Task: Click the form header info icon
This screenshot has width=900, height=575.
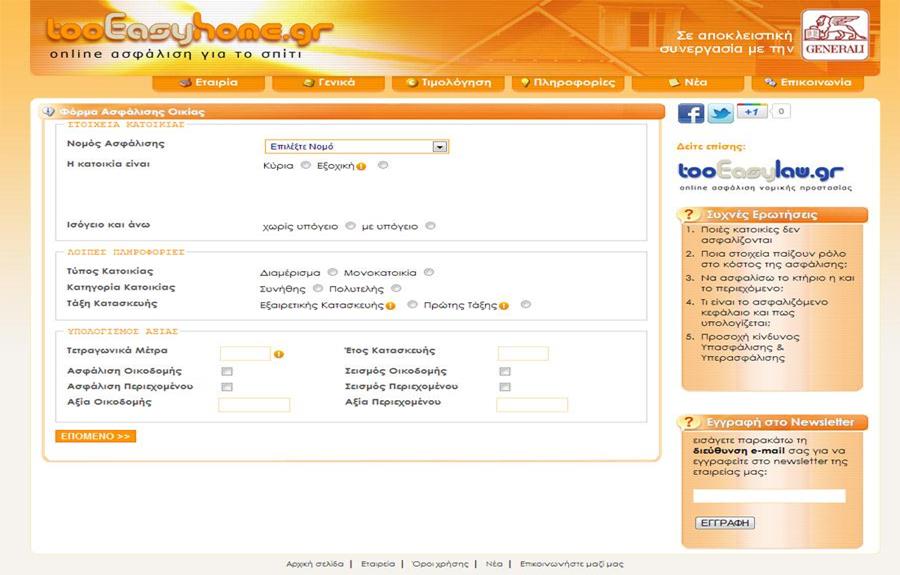Action: click(49, 111)
